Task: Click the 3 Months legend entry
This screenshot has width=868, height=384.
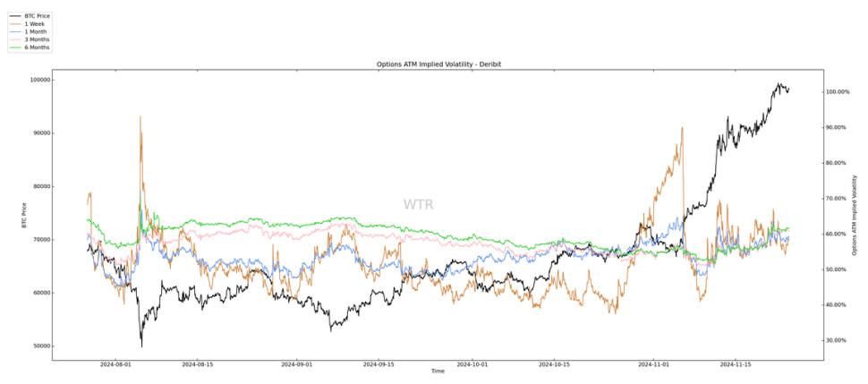Action: (37, 39)
